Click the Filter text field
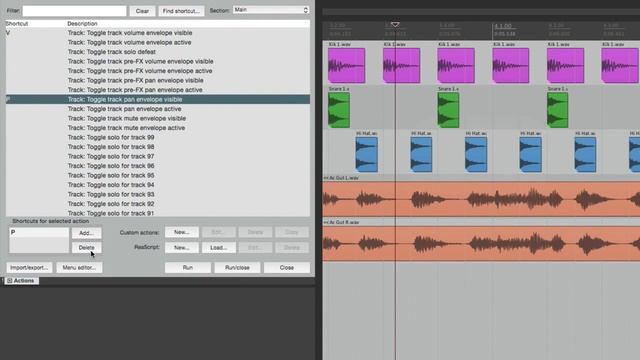Image resolution: width=640 pixels, height=360 pixels. (x=74, y=11)
